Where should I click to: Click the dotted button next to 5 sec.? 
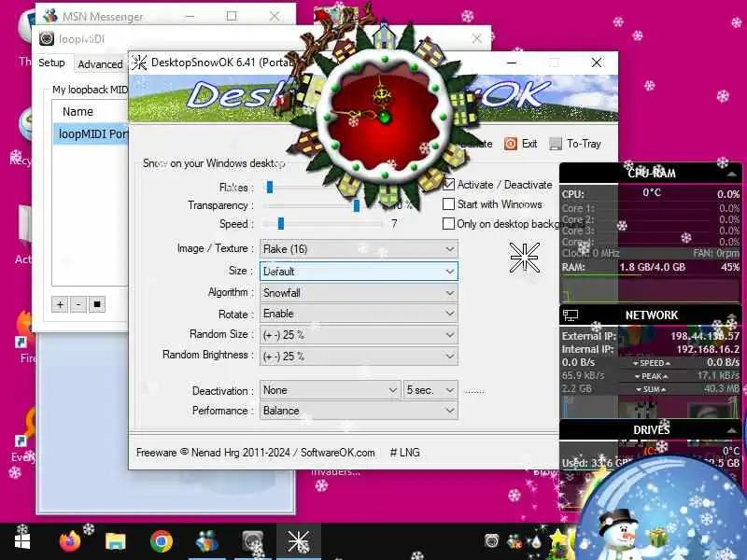coord(474,391)
